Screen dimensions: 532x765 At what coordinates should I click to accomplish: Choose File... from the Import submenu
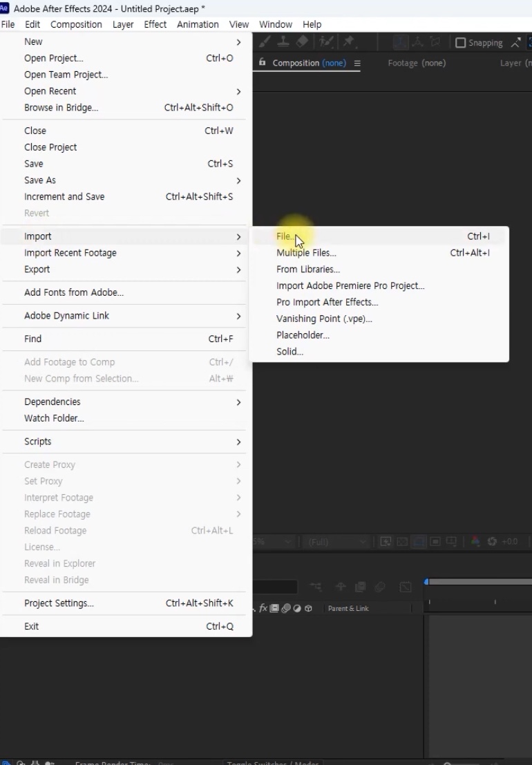(379, 236)
